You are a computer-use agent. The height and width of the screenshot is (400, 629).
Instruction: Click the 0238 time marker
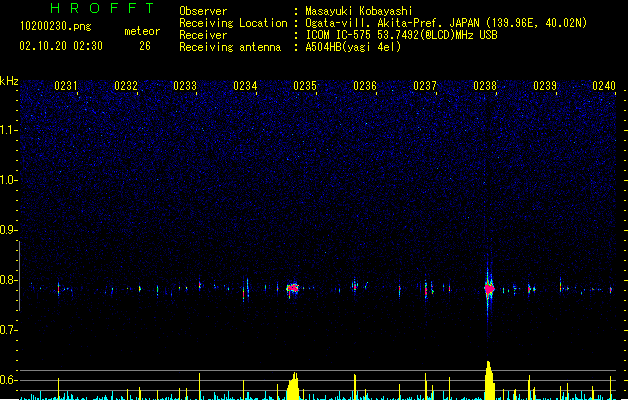coord(485,86)
